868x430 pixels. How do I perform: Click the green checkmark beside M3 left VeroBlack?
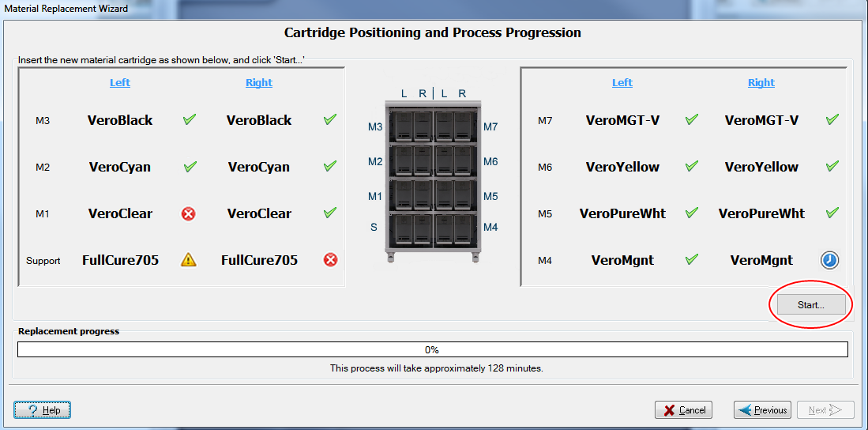tap(189, 120)
